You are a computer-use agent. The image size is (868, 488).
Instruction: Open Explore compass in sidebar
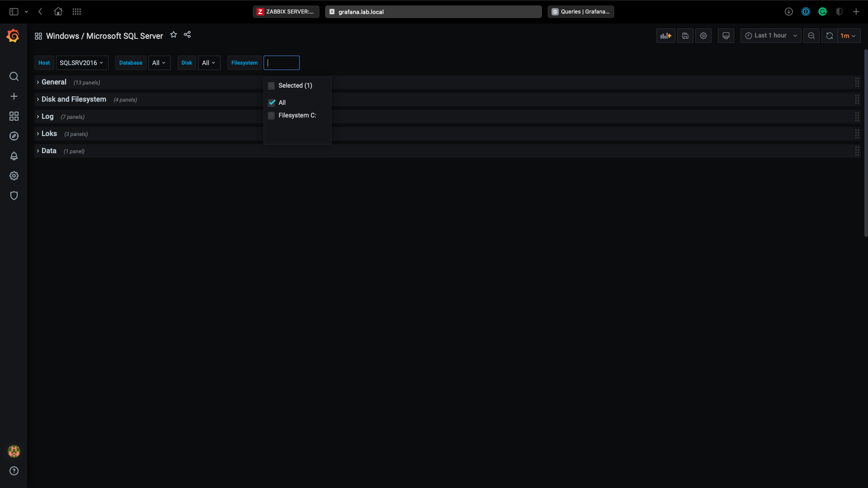click(14, 136)
